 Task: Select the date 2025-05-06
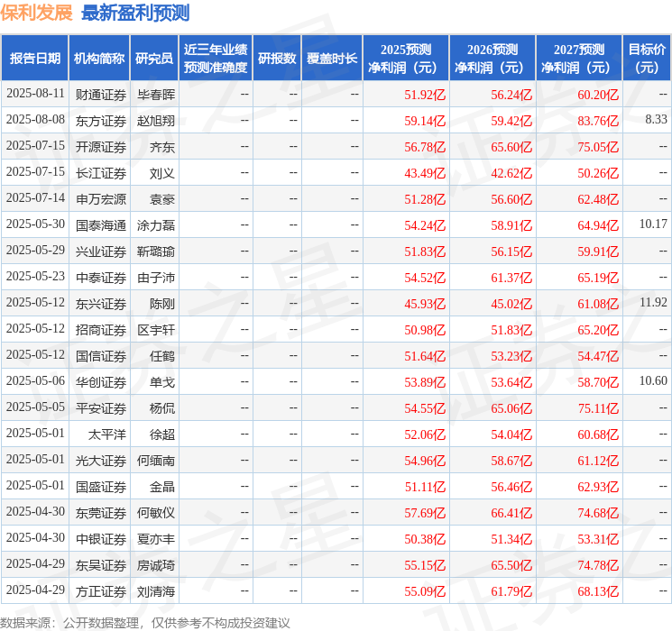(35, 380)
